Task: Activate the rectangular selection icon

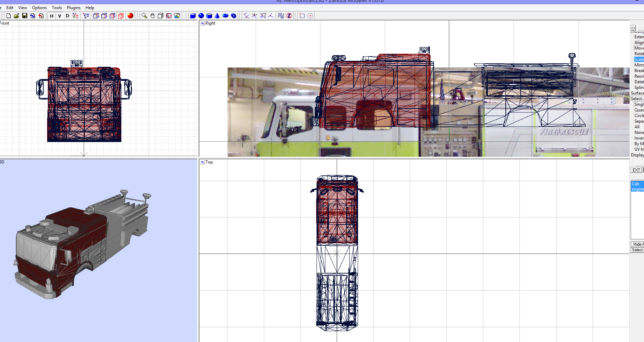Action: [x=301, y=16]
